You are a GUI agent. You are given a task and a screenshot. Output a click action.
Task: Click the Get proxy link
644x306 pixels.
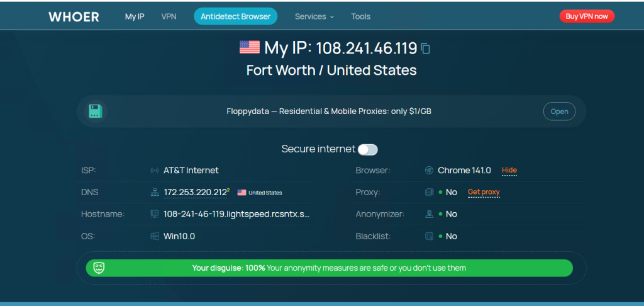[x=484, y=192]
